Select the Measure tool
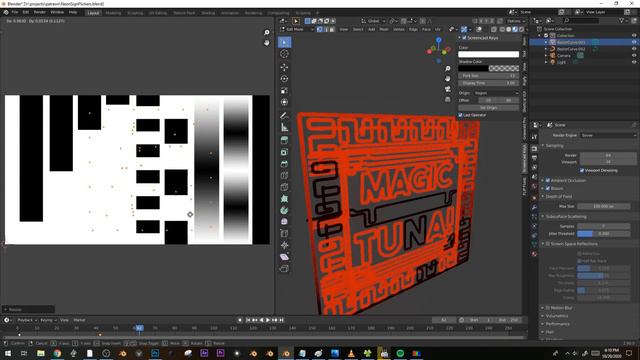Screen dimensions: 640x360 click(x=284, y=128)
